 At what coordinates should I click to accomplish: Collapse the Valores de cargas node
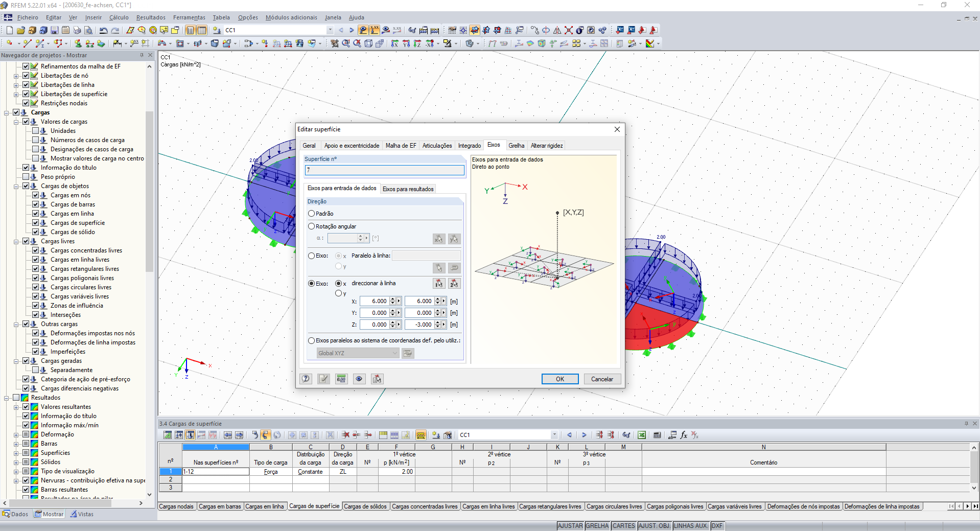16,122
